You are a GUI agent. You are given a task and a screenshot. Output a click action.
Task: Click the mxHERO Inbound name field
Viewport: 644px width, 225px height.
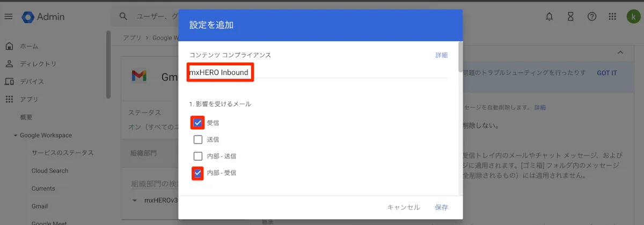tap(317, 72)
